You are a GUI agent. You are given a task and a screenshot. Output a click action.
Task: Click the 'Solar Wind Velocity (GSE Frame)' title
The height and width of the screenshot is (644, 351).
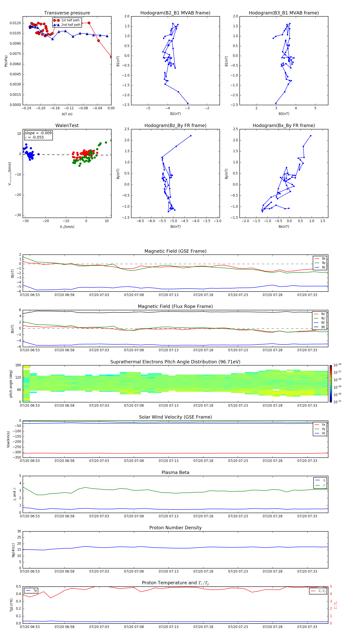(175, 417)
